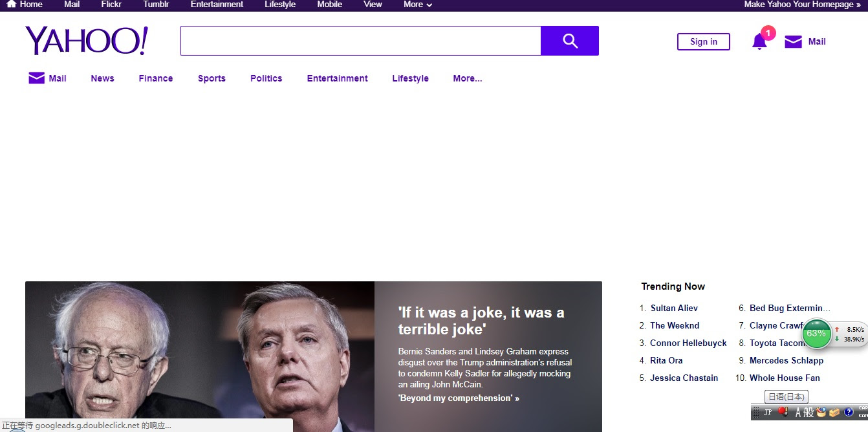Open trending topic Sultan Aliev
The height and width of the screenshot is (432, 868).
(674, 308)
